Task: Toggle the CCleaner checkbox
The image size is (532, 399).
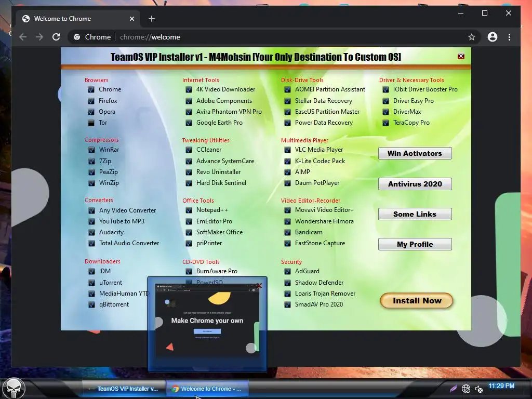Action: [x=189, y=150]
